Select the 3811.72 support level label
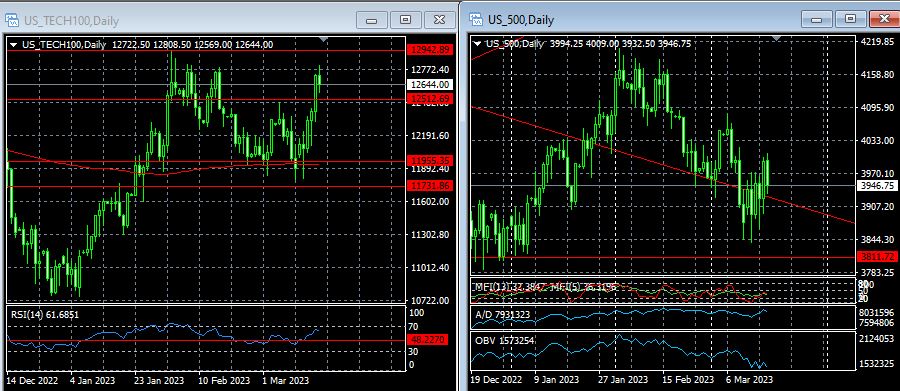900x391 pixels. pyautogui.click(x=877, y=256)
